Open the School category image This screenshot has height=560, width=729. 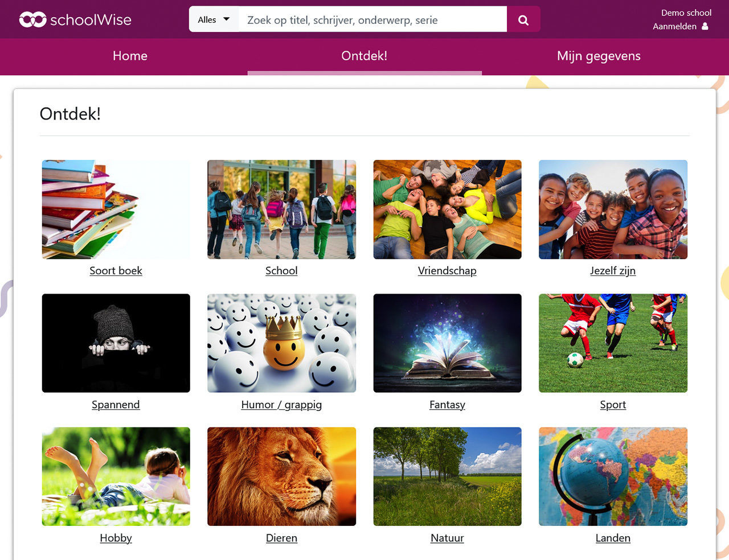281,209
